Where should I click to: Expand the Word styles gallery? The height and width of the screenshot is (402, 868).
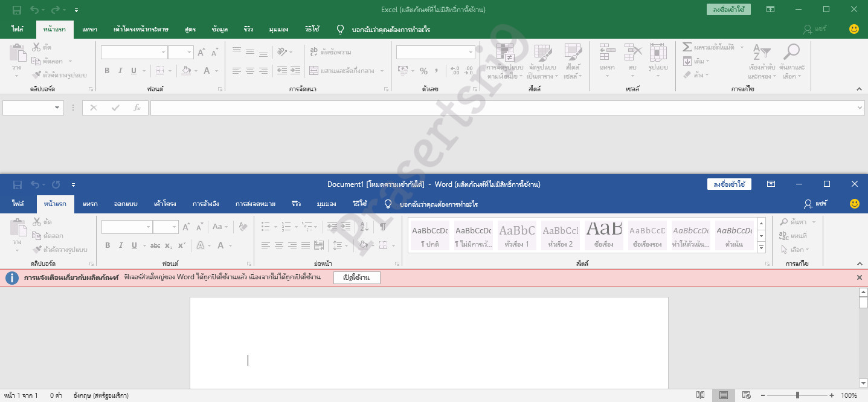[x=761, y=248]
